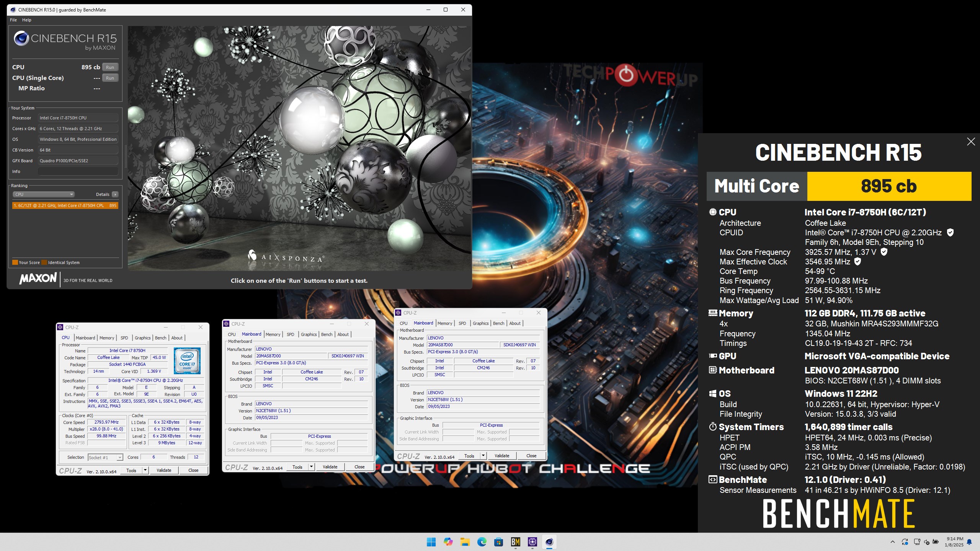This screenshot has height=551, width=980.
Task: Click the ranking Details arrow button
Action: click(115, 194)
